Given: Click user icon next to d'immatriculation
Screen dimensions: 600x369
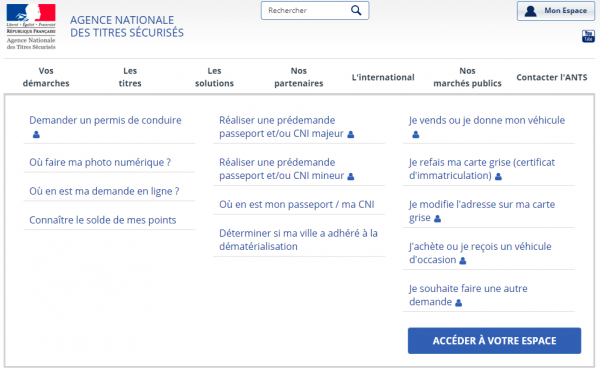Looking at the screenshot, I should (498, 176).
